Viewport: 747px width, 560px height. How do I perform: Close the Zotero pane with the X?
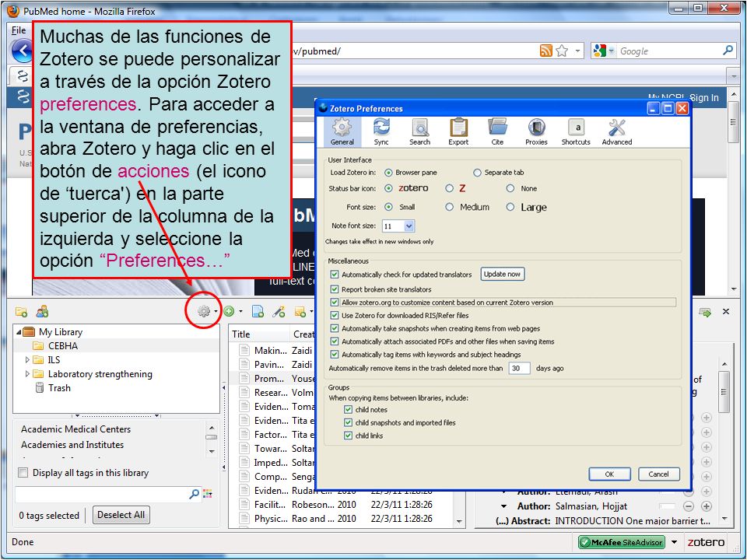(726, 311)
